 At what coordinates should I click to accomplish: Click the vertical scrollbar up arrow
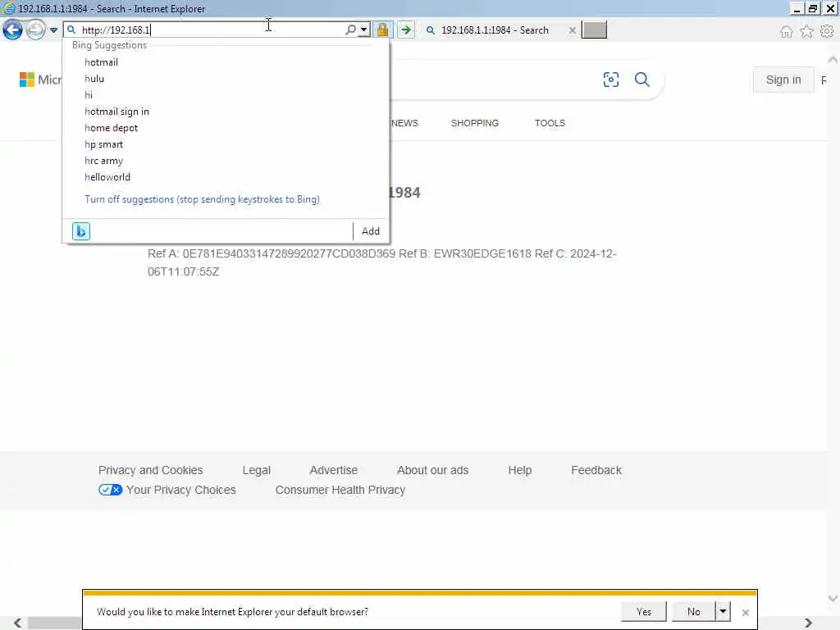pyautogui.click(x=833, y=59)
